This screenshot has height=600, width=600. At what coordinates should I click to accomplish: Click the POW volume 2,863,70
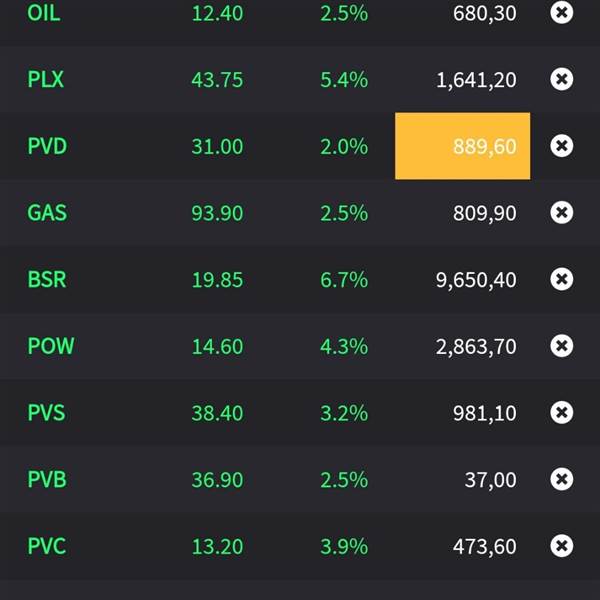click(476, 346)
